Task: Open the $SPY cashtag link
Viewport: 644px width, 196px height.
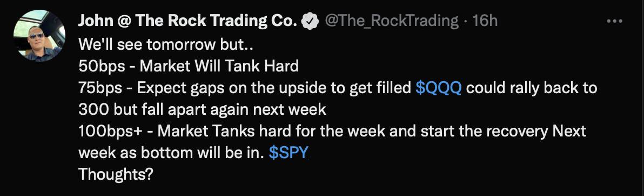Action: tap(288, 153)
